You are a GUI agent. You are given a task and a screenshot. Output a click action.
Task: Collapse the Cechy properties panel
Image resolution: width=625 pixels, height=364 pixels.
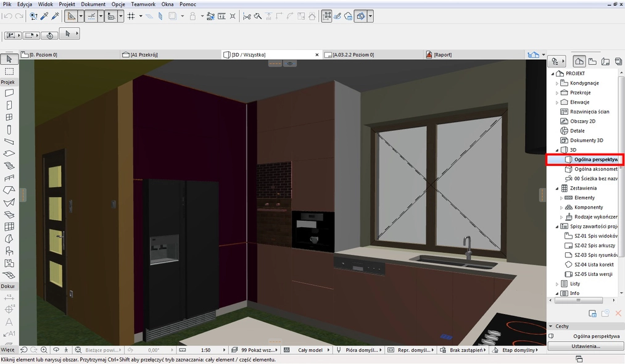point(551,326)
